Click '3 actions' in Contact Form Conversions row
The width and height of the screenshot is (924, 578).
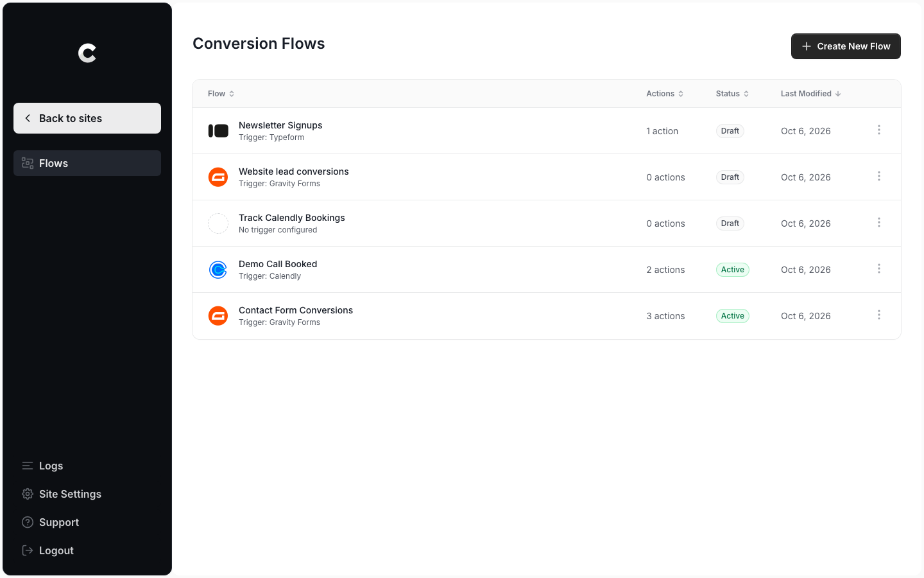coord(665,316)
